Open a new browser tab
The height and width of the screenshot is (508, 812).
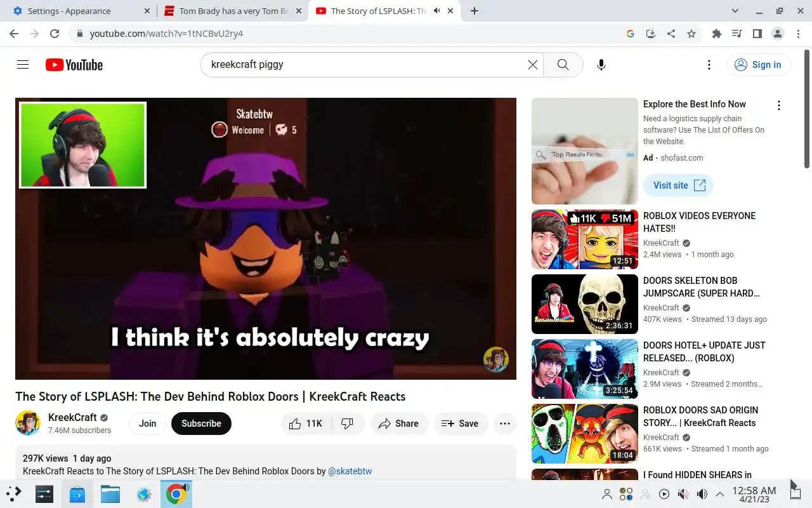click(x=475, y=11)
